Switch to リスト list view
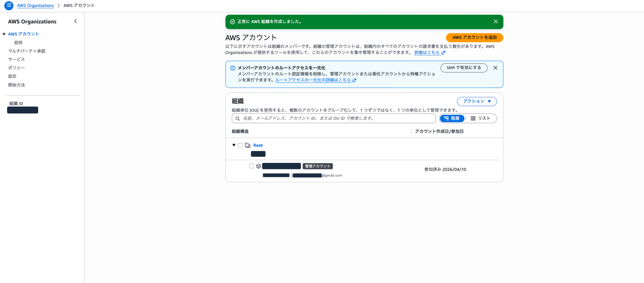The image size is (644, 283). point(481,118)
